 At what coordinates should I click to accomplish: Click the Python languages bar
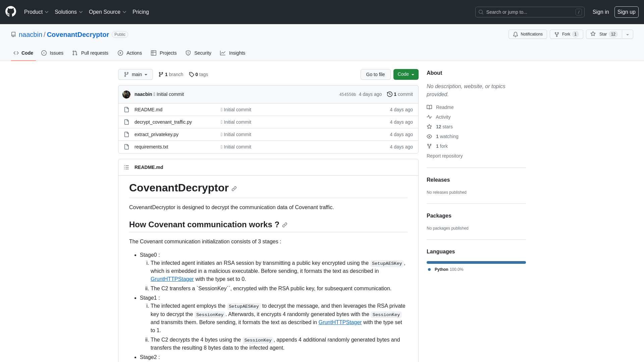tap(476, 262)
